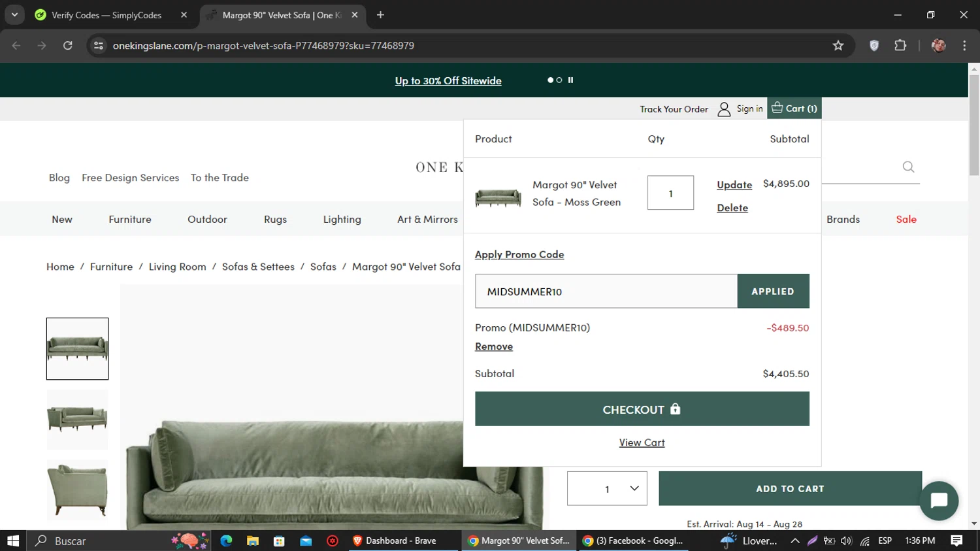The height and width of the screenshot is (551, 980).
Task: Delete the Margot sofa from cart
Action: point(732,208)
